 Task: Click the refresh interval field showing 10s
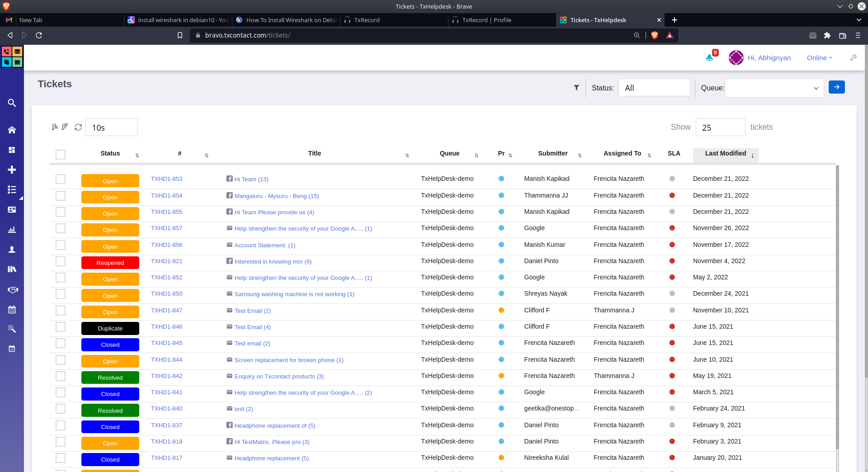tap(112, 127)
